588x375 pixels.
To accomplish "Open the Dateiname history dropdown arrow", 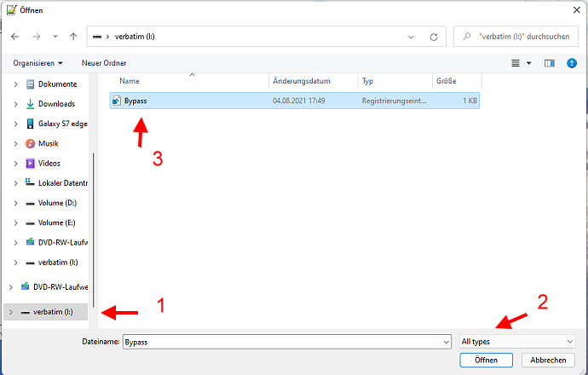I will coord(446,342).
